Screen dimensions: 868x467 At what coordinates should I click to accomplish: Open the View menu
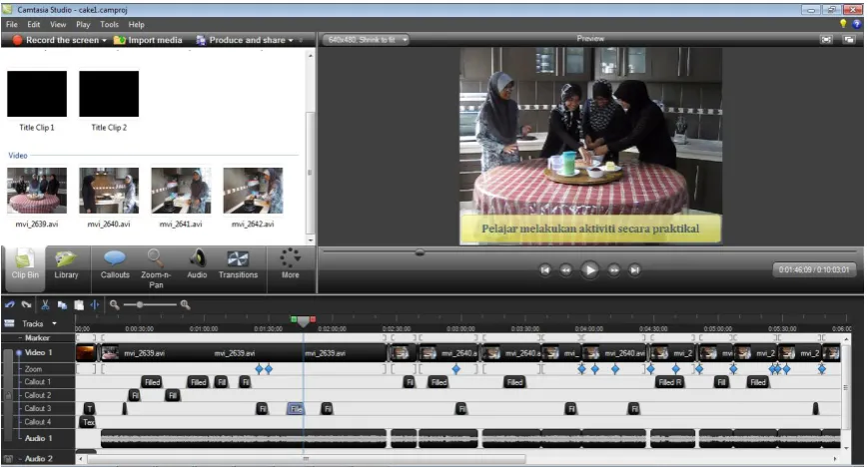click(58, 24)
